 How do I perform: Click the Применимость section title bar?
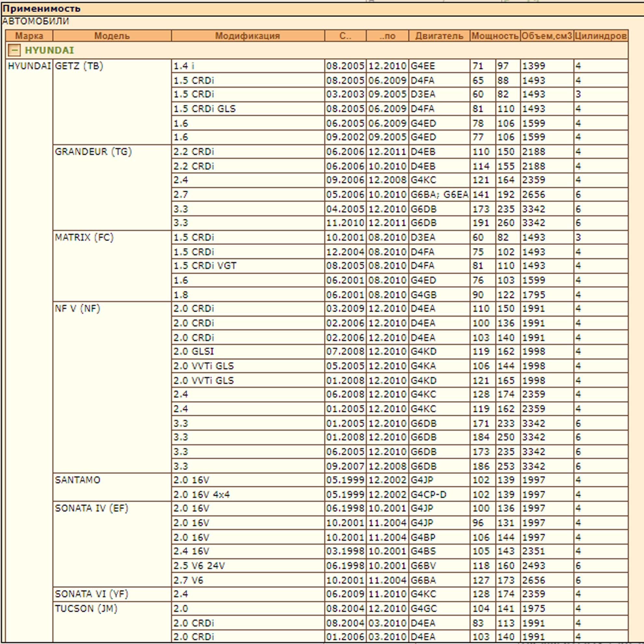(322, 9)
